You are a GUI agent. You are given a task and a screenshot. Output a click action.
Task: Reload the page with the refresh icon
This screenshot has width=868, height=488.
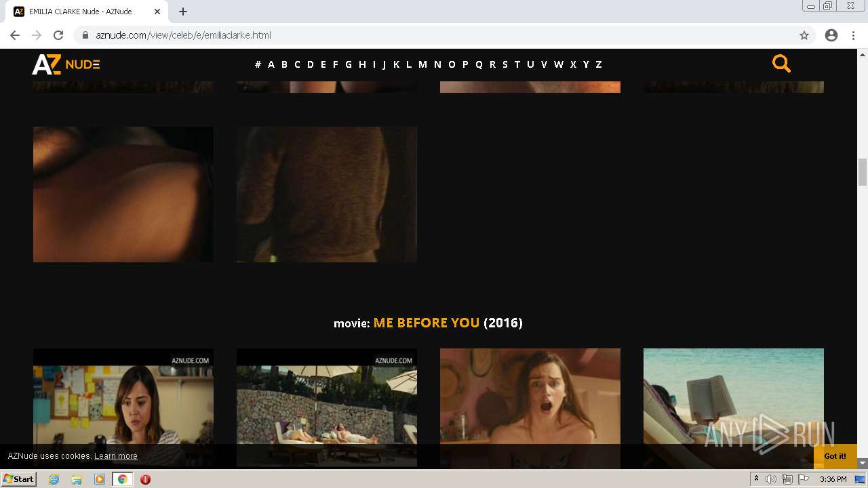point(58,35)
